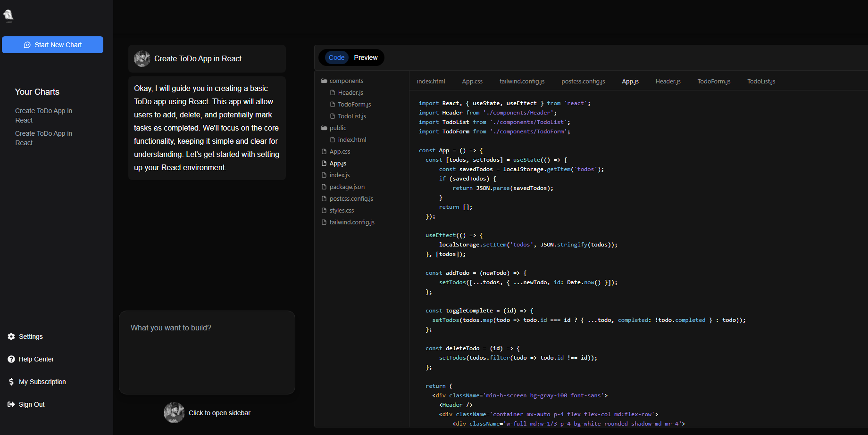The height and width of the screenshot is (435, 868).
Task: Open TodoForm.js in file tree
Action: pyautogui.click(x=354, y=105)
